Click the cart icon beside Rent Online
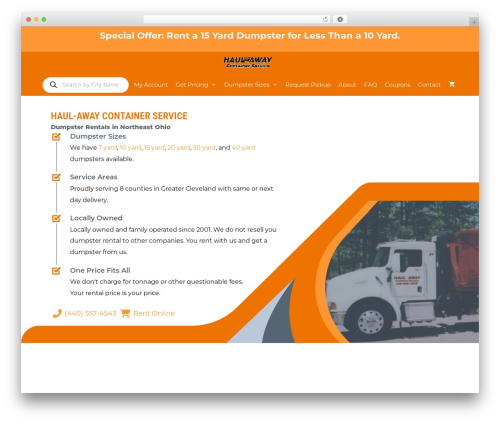Image resolution: width=500 pixels, height=423 pixels. (x=125, y=313)
